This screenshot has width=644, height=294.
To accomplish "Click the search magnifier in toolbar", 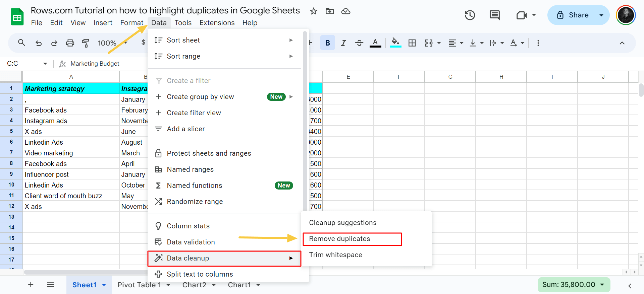I will pos(21,43).
